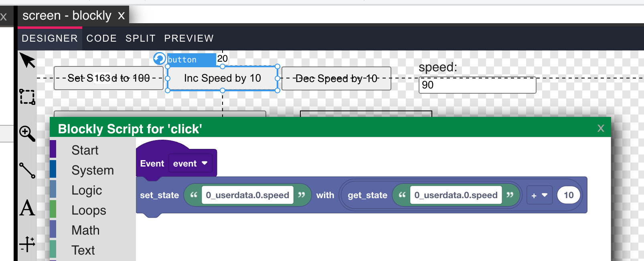Click the crosshair align tool

[27, 244]
